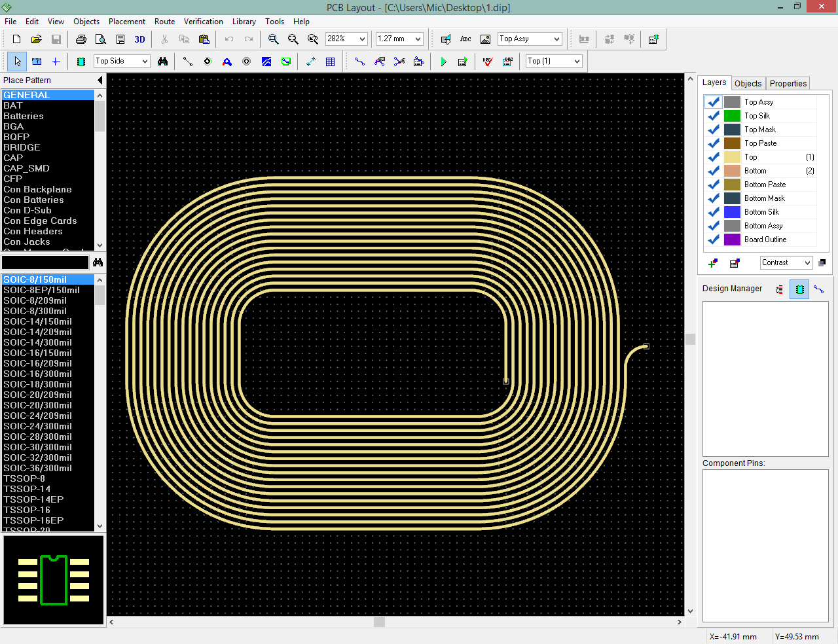The image size is (838, 644).
Task: Show nets in Design Manager
Action: point(818,289)
